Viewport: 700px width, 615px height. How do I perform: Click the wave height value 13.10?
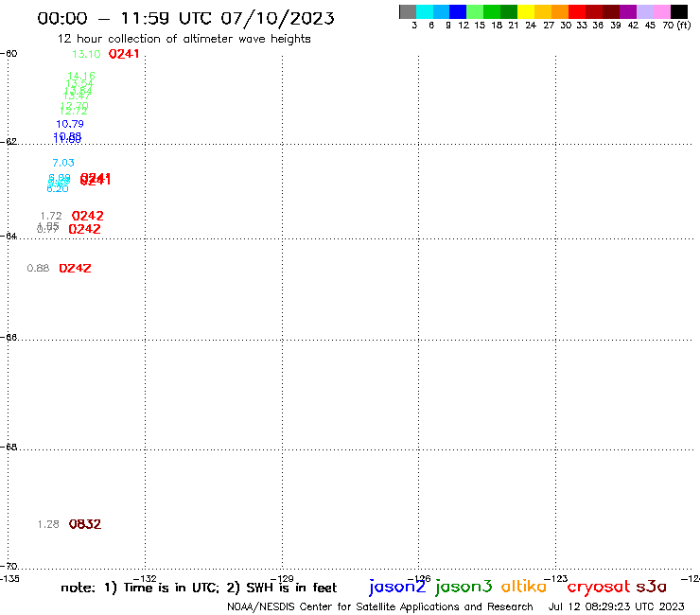pyautogui.click(x=86, y=54)
